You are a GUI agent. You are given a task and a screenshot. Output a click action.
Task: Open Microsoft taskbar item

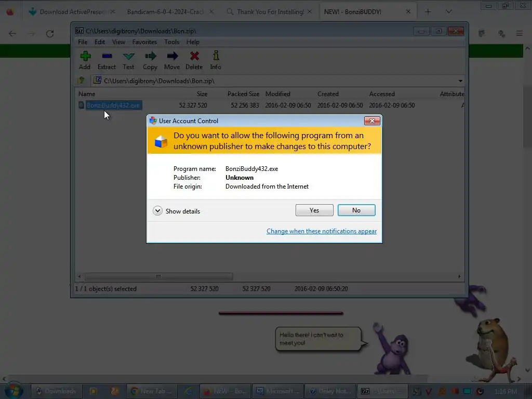[278, 391]
